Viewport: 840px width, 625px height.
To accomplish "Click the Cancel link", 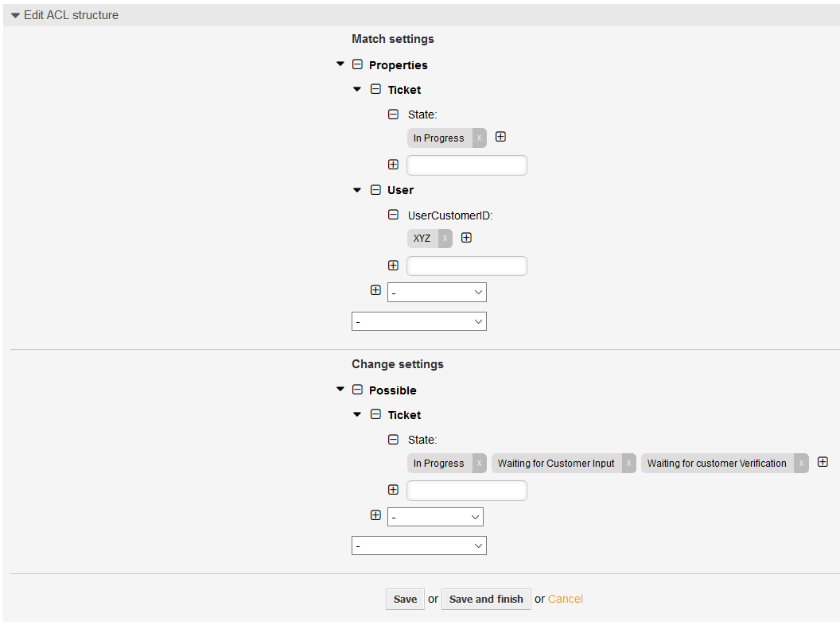I will [x=566, y=599].
